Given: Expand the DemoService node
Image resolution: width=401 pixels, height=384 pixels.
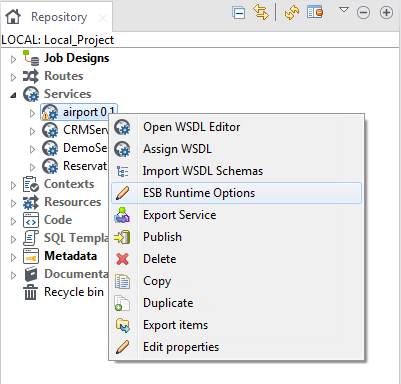Looking at the screenshot, I should pos(32,149).
